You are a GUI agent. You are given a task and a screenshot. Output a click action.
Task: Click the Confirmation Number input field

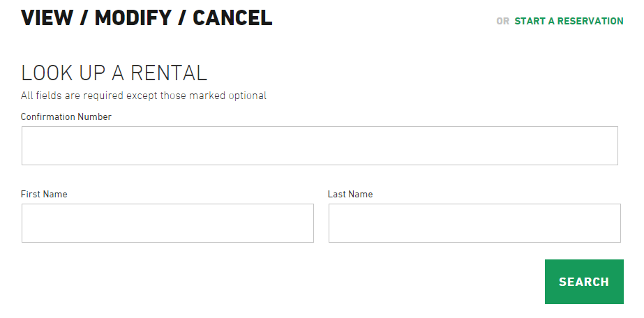320,146
